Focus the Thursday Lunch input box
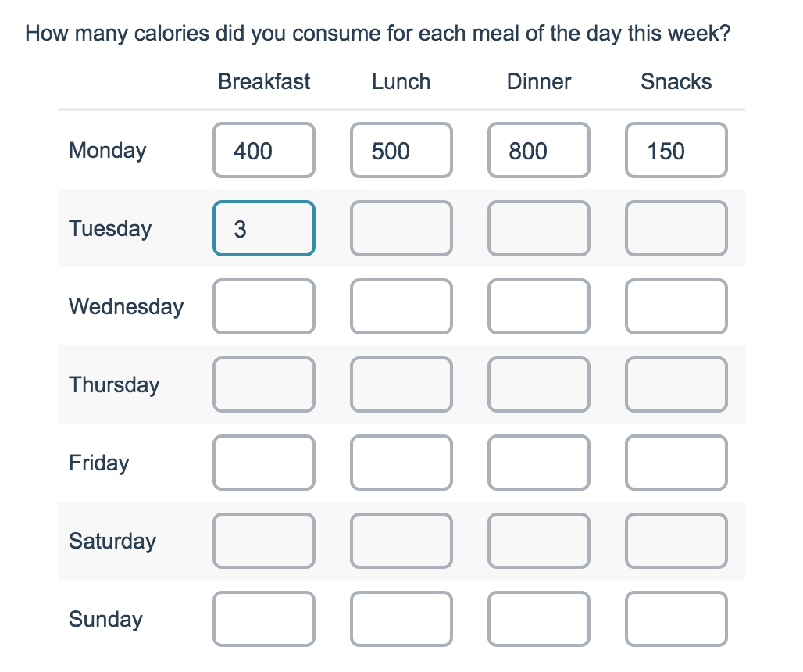 point(401,384)
